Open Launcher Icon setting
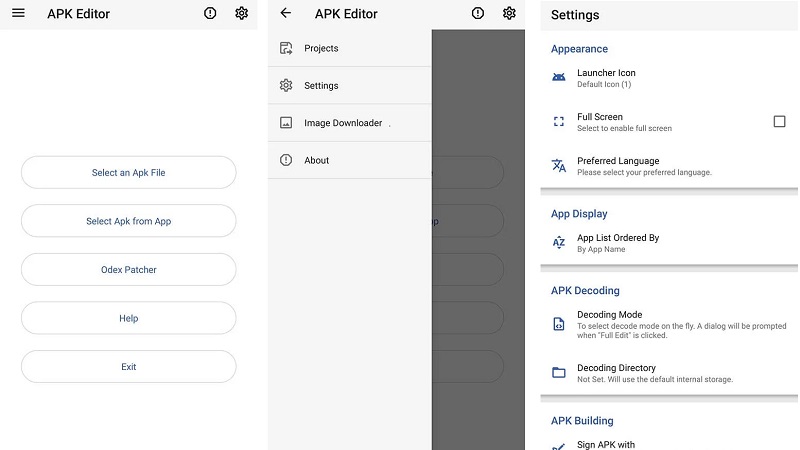This screenshot has width=800, height=450. coord(669,78)
